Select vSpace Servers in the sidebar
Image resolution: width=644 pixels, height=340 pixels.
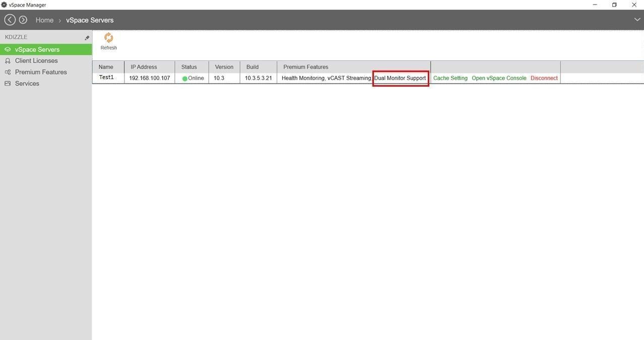coord(37,49)
